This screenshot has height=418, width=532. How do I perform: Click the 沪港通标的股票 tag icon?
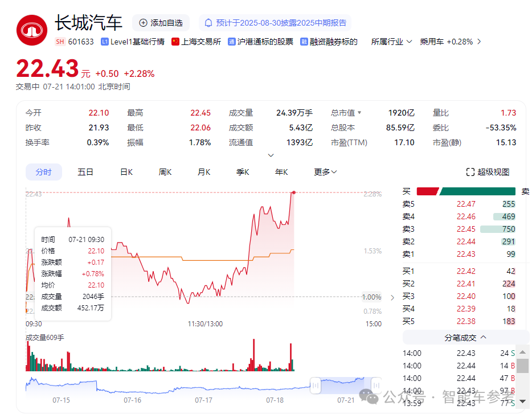(x=232, y=42)
